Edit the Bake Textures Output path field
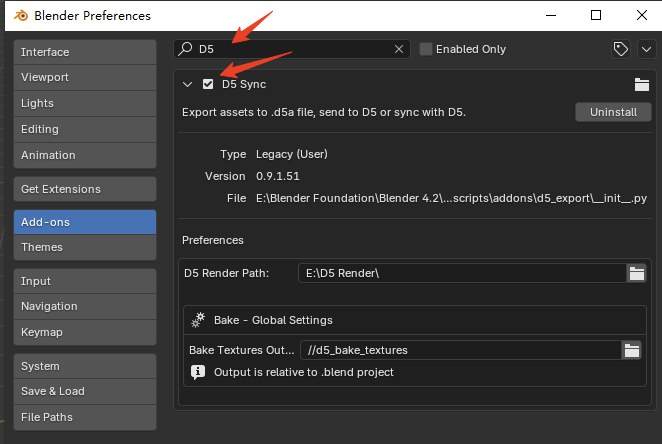 coord(461,350)
